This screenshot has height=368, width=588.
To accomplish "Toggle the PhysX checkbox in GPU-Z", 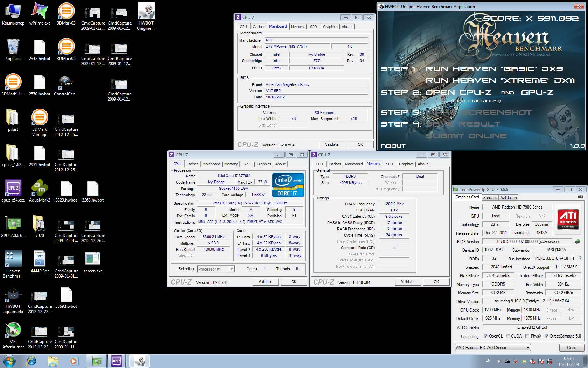I will 527,336.
